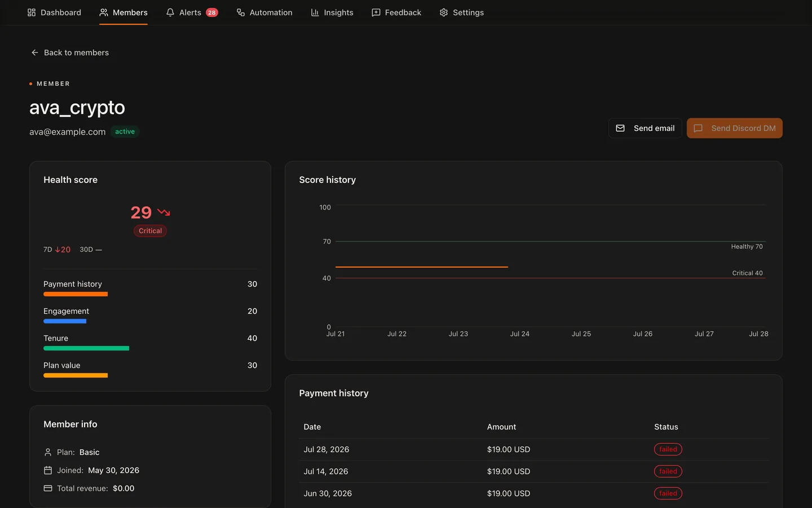
Task: Click the Alerts bell icon
Action: (x=170, y=12)
